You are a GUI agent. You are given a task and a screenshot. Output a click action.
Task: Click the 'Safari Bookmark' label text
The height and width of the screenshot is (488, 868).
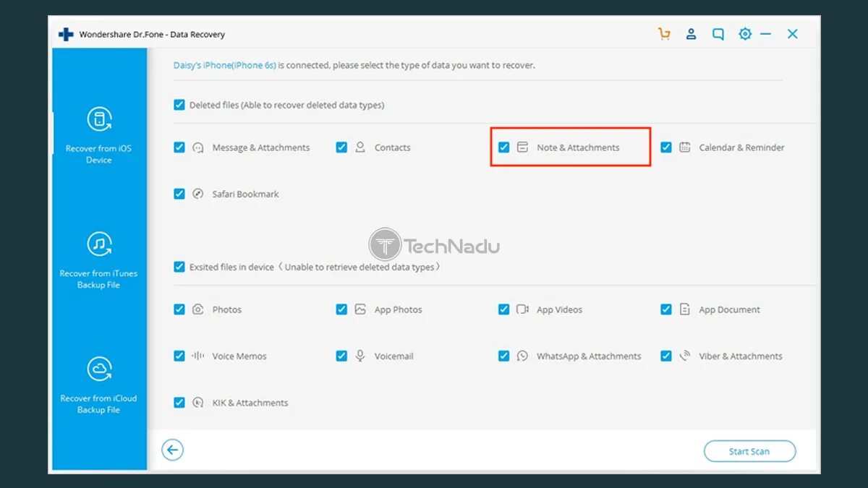click(245, 194)
